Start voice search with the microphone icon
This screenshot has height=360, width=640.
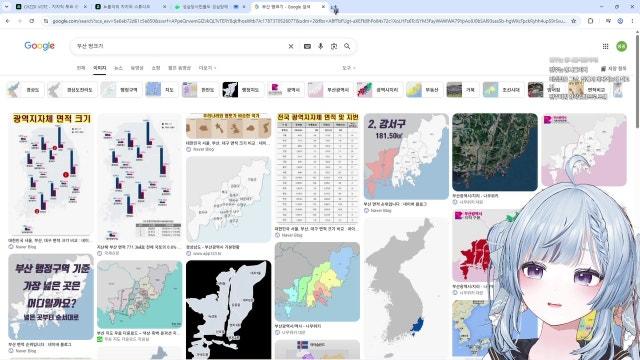tap(320, 47)
